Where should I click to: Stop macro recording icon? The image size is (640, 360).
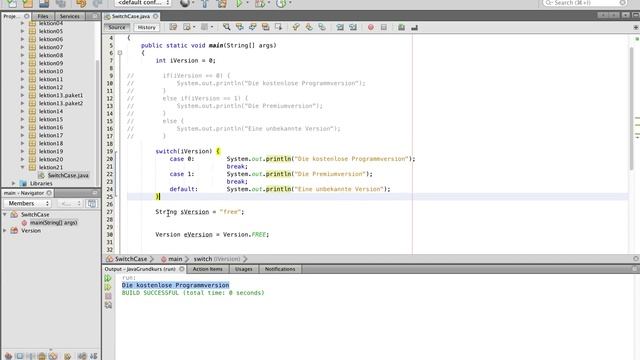(x=383, y=27)
